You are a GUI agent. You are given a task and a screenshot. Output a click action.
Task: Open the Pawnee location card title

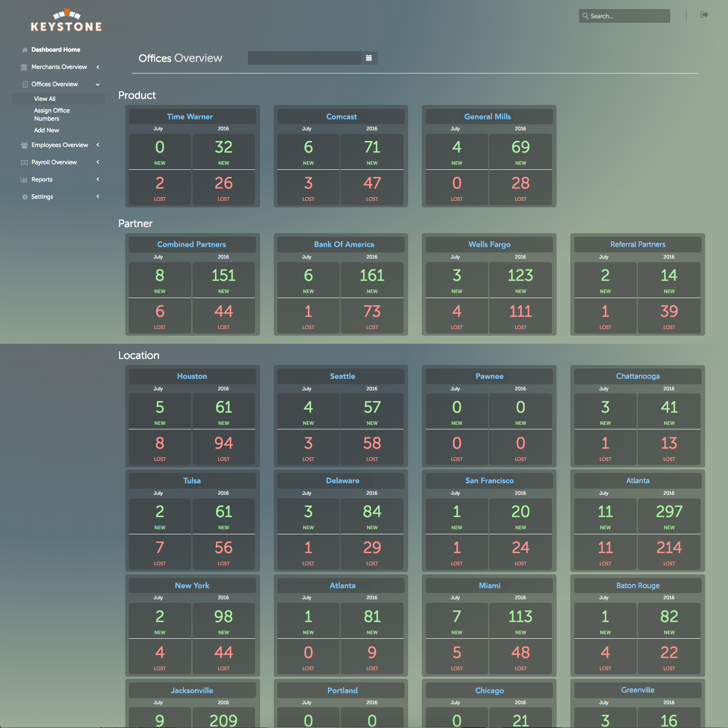(x=490, y=376)
